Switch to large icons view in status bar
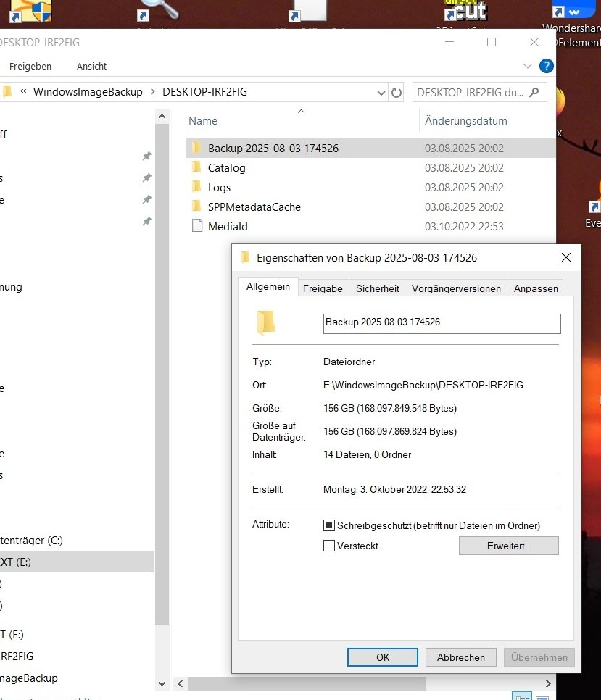 click(542, 696)
